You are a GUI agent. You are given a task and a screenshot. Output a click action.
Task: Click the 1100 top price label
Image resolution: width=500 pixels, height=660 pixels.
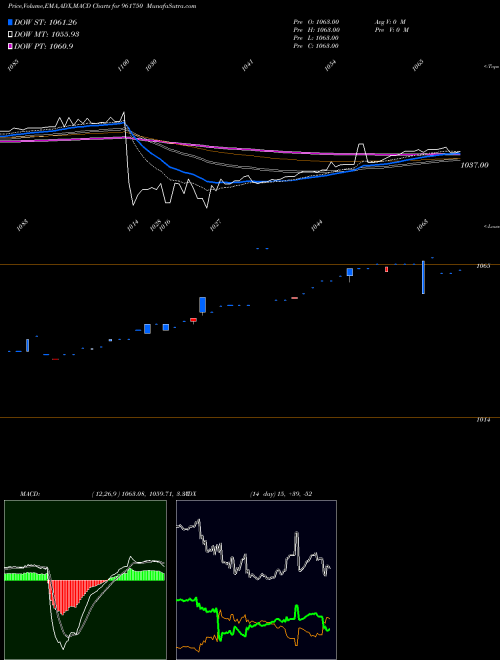tap(124, 65)
